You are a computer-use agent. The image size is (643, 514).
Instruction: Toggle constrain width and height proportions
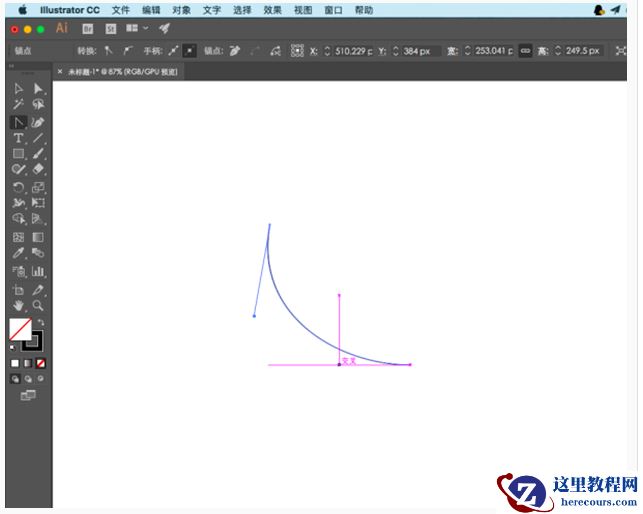tap(525, 51)
